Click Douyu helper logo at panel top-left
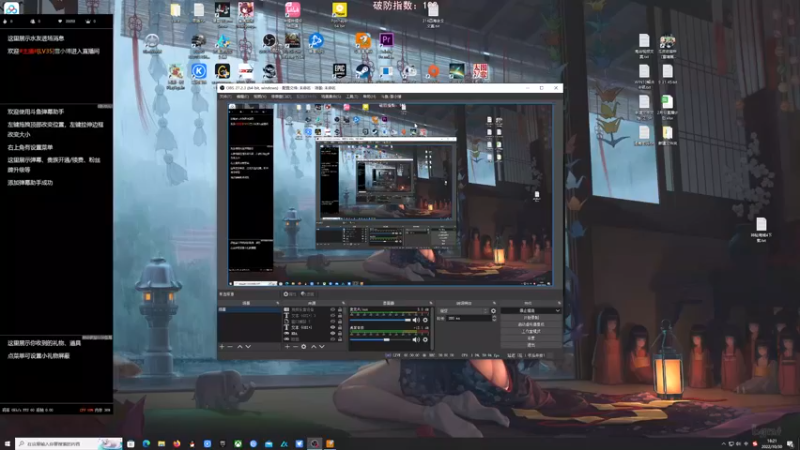Screen dimensions: 800x450 click(11, 7)
